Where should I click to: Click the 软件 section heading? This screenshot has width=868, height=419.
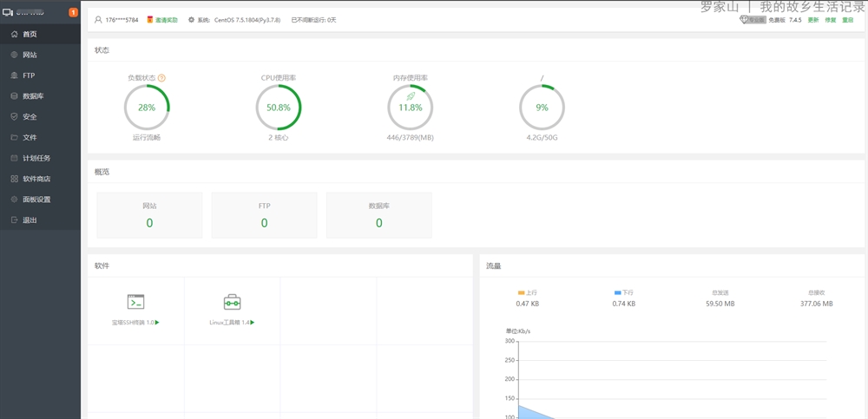click(x=102, y=265)
